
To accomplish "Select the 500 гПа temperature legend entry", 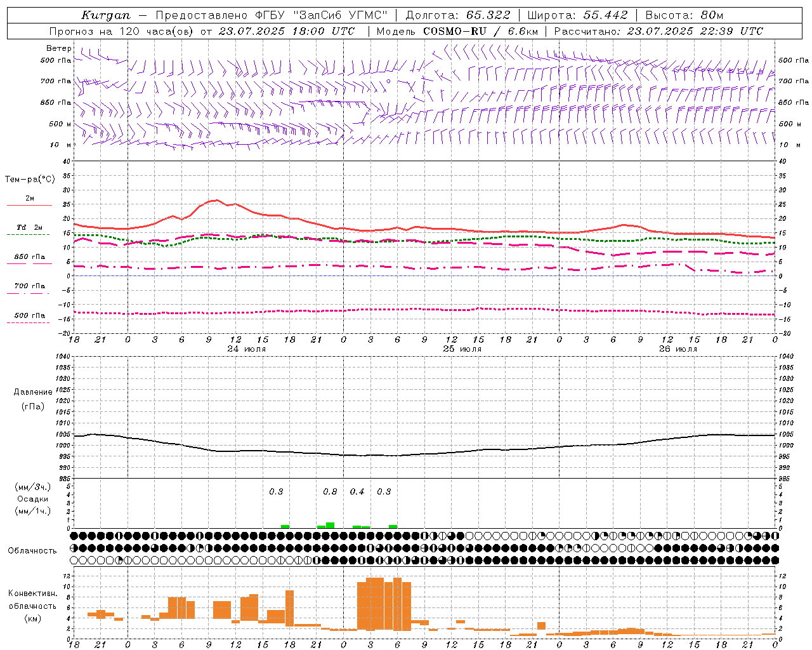I will pyautogui.click(x=29, y=315).
